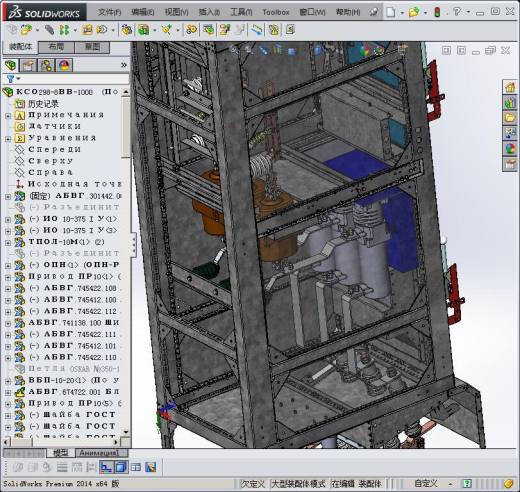Image resolution: width=520 pixels, height=492 pixels.
Task: Expand the ТПОЛ-10М component node
Action: pos(8,242)
